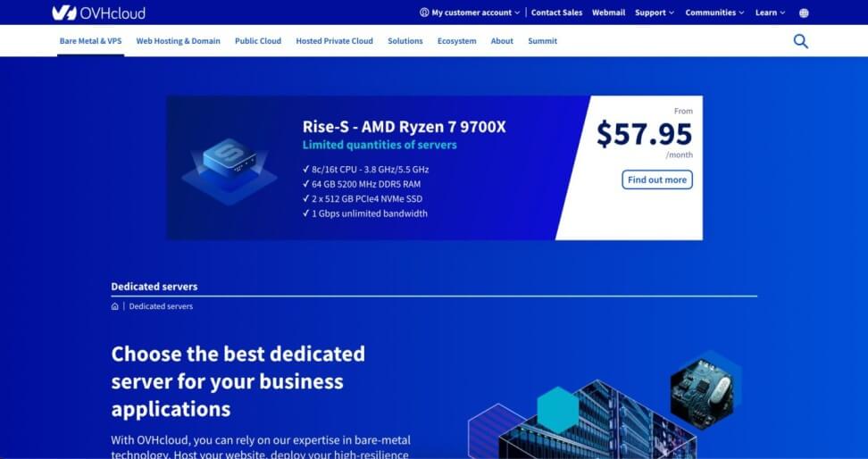Expand the Learn dropdown
The width and height of the screenshot is (868, 459).
click(770, 13)
